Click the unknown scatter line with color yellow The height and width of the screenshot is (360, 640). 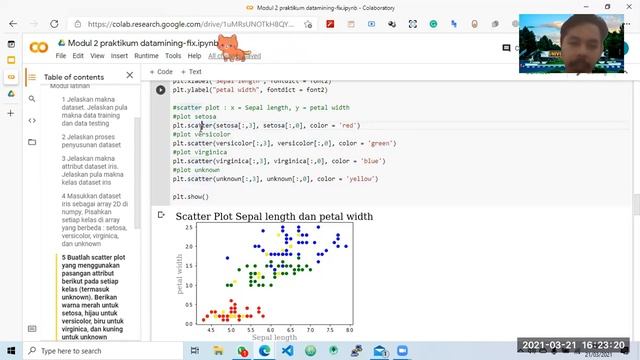[276, 179]
